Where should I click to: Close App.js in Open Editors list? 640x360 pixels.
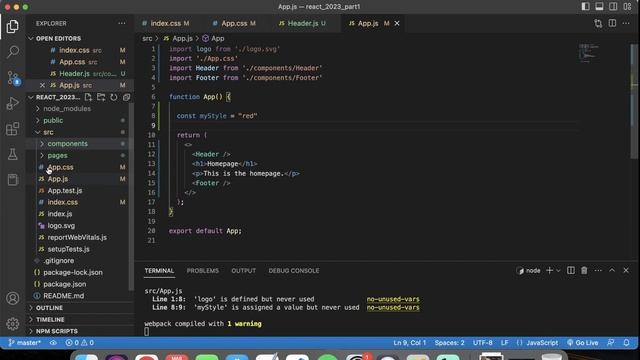42,85
